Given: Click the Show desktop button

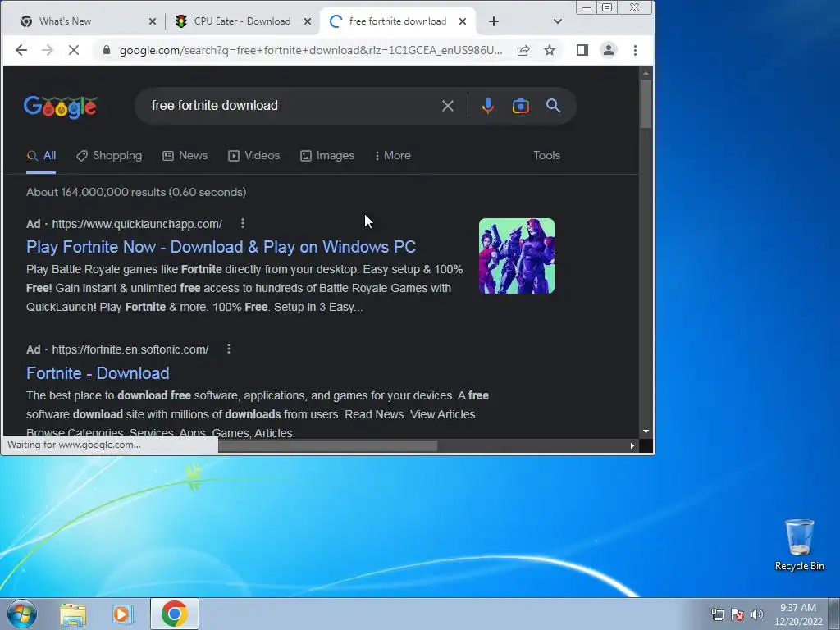Looking at the screenshot, I should click(834, 614).
